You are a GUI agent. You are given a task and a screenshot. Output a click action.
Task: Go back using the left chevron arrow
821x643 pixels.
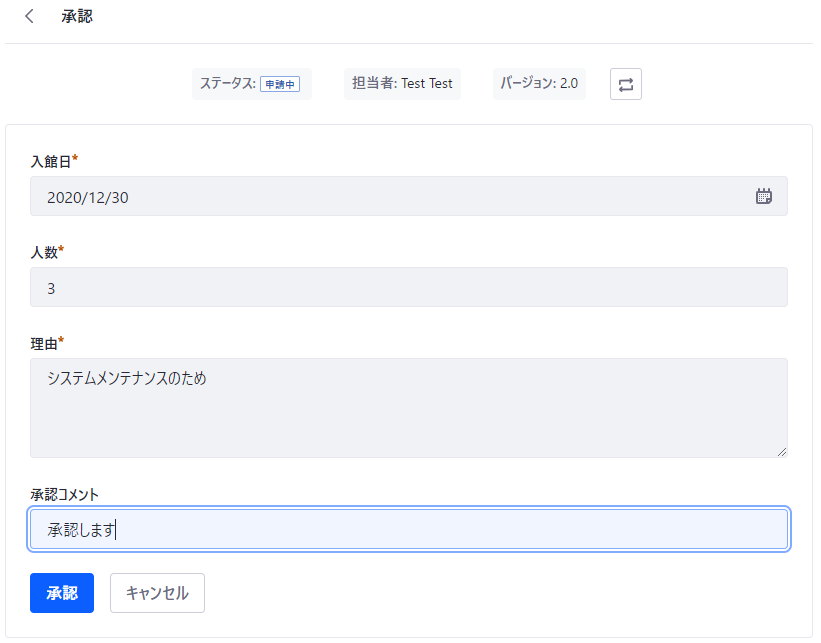[29, 16]
